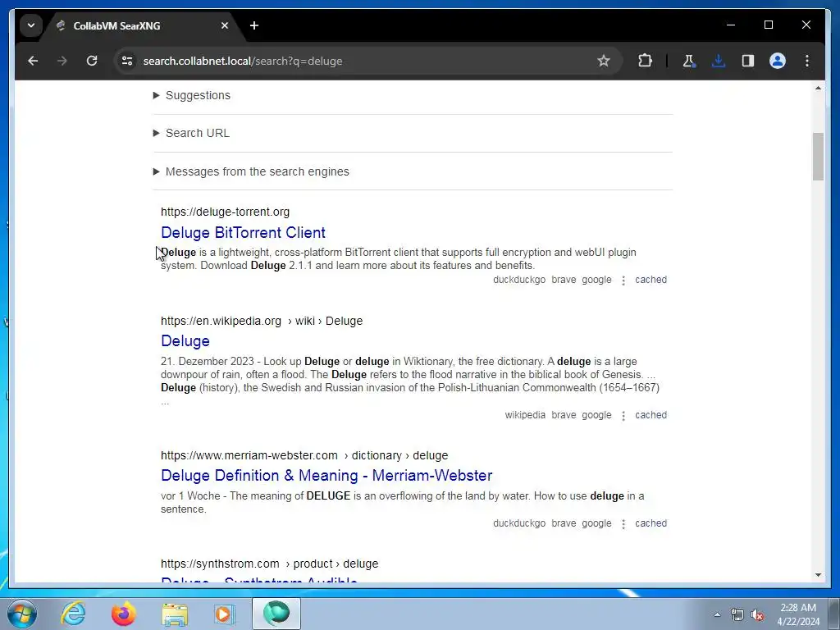Click google under Wikipedia result
The image size is (840, 630).
click(596, 415)
